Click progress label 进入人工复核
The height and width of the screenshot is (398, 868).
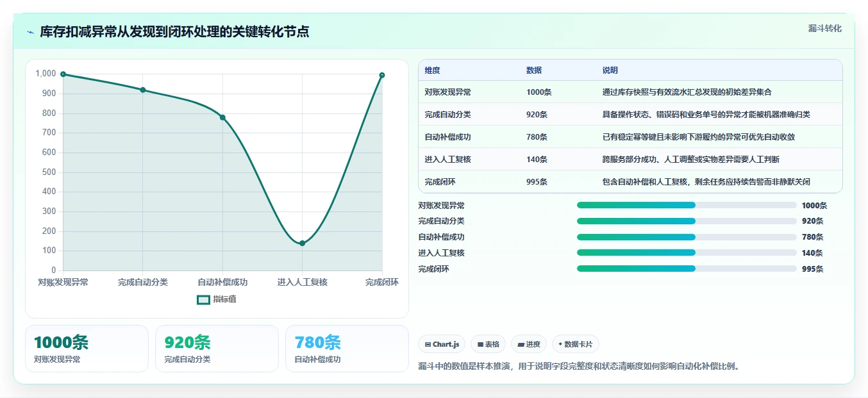click(441, 253)
